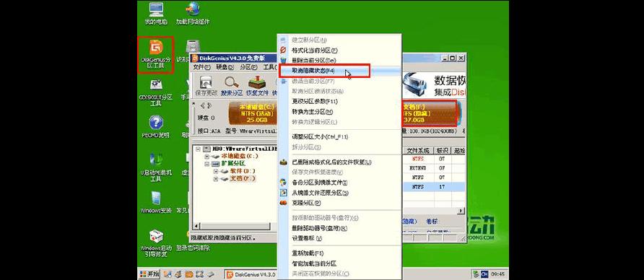The width and height of the screenshot is (644, 280).
Task: Choose 克隆分区(P) menu entry
Action: pos(339,203)
